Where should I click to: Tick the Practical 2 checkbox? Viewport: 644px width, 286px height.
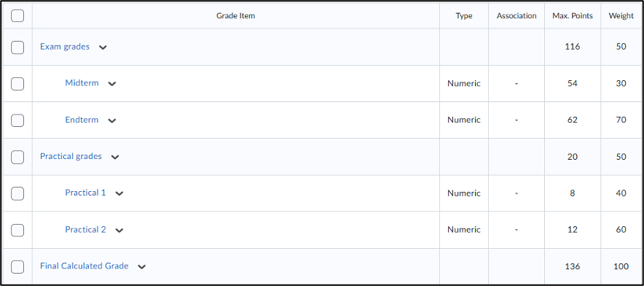17,230
